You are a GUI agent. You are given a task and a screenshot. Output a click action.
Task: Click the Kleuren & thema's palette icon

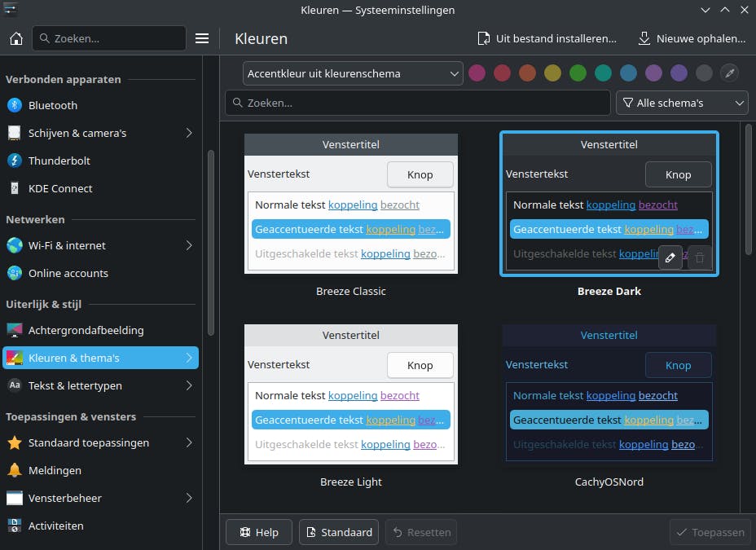tap(15, 359)
